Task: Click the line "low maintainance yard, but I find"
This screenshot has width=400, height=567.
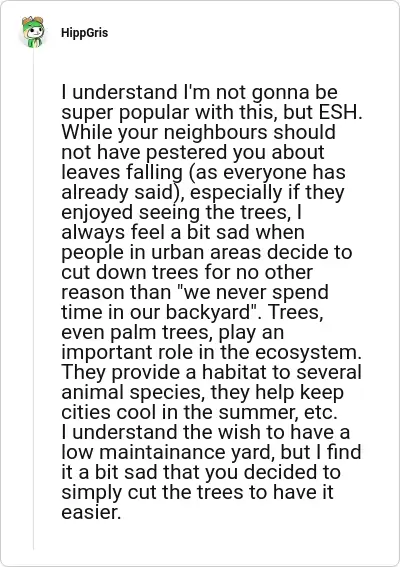Action: [x=211, y=452]
